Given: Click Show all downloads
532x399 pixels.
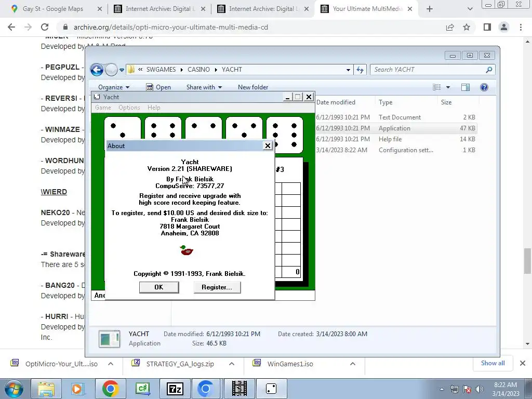Looking at the screenshot, I should [x=493, y=363].
